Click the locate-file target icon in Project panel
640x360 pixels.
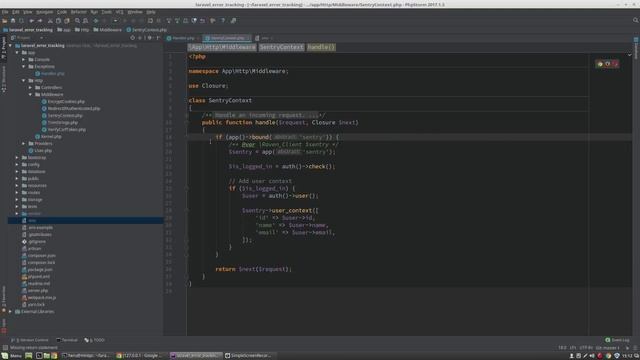(x=133, y=38)
